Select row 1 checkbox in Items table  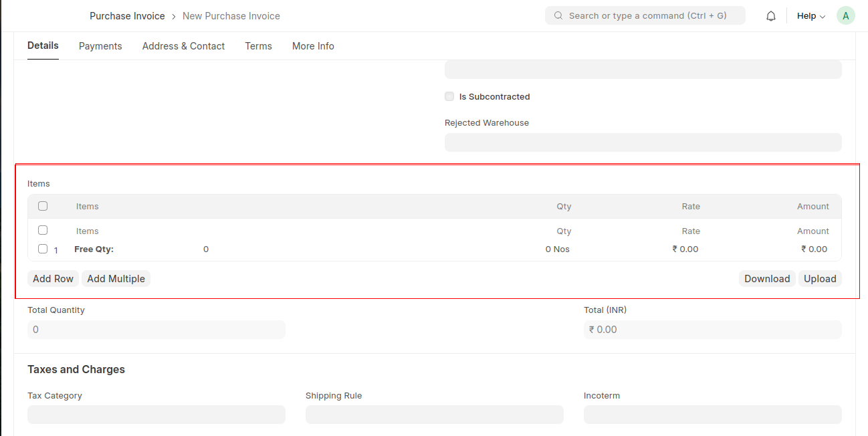pos(43,249)
